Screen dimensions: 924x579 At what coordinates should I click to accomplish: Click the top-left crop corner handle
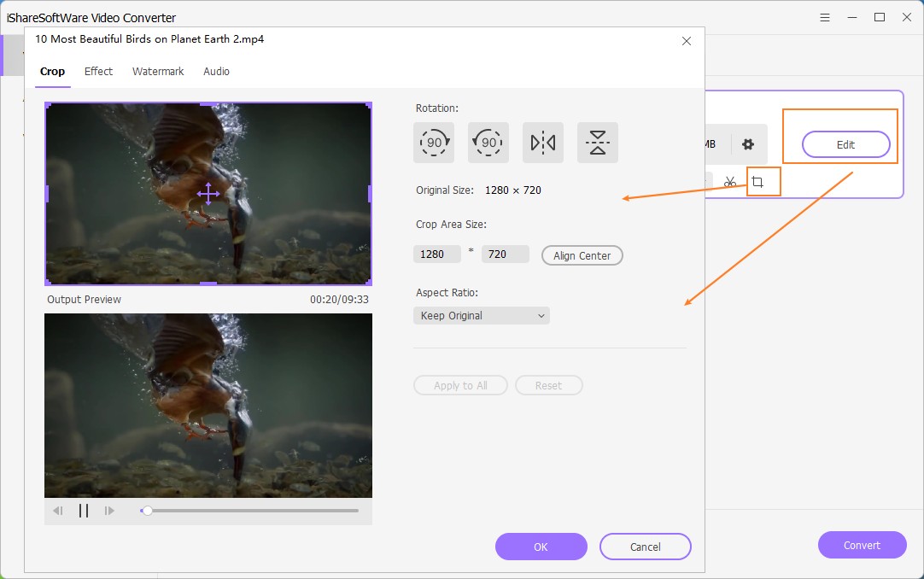coord(48,105)
